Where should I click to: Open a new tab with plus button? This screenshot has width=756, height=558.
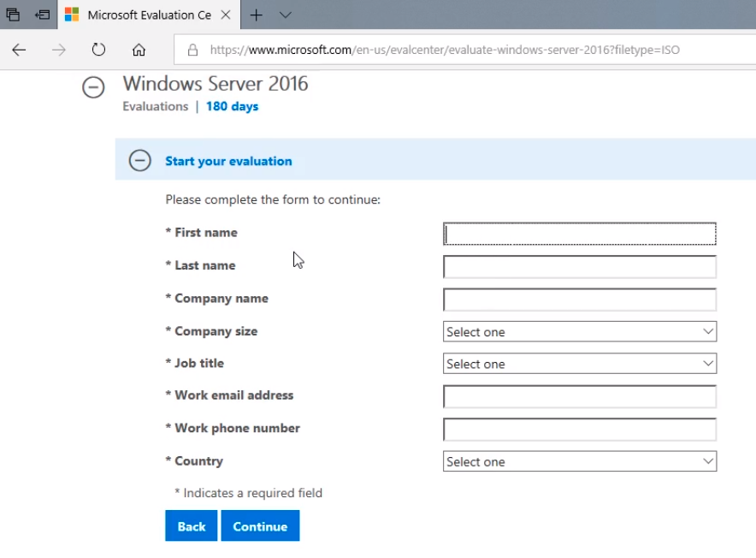[x=256, y=15]
